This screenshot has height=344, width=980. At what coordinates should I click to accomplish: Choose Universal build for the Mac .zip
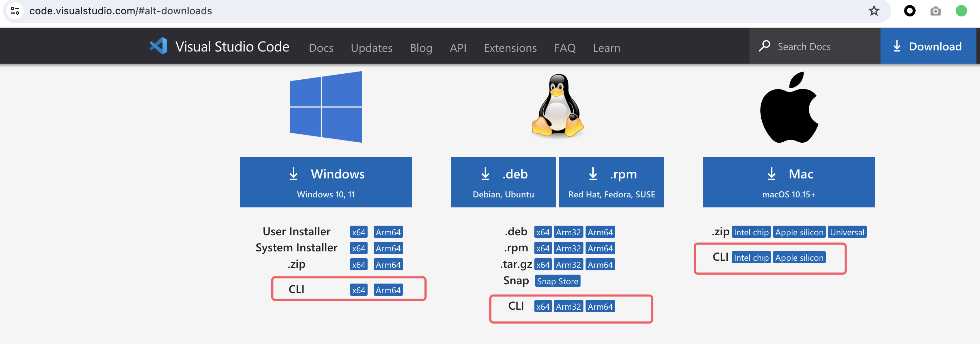coord(847,232)
